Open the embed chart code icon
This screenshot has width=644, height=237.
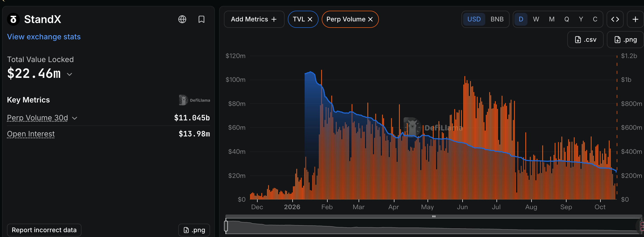615,19
